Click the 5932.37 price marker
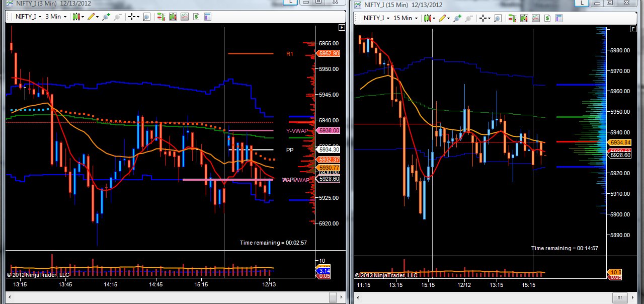644x304 pixels. point(328,160)
